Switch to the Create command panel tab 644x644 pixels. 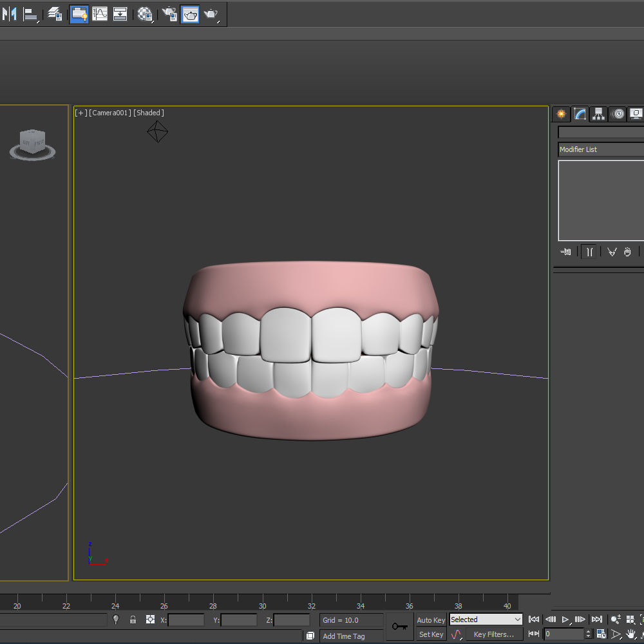[561, 114]
